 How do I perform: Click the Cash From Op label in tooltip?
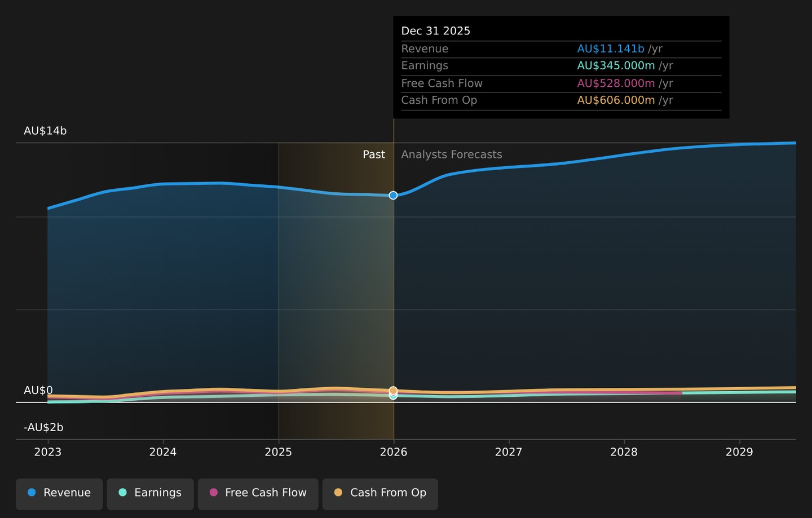(439, 100)
